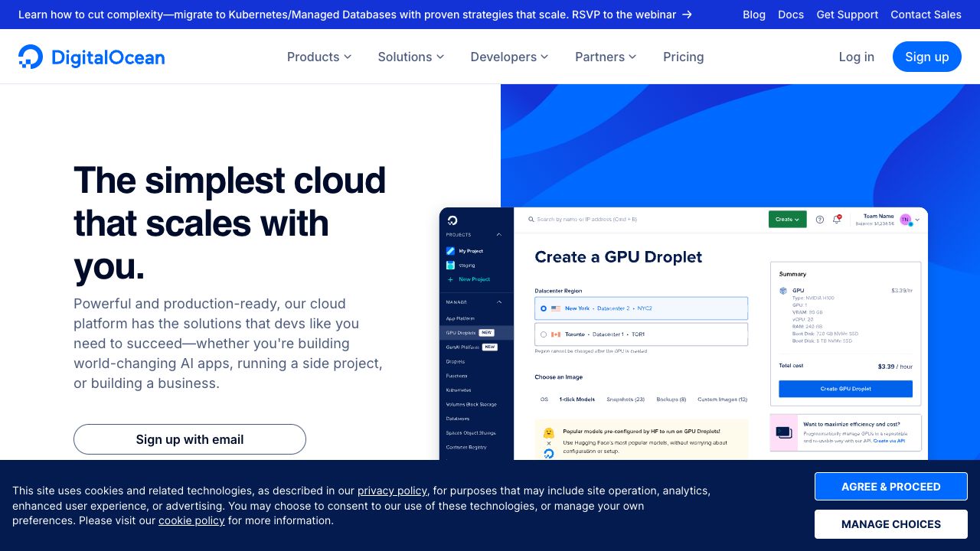This screenshot has height=551, width=980.
Task: Open the notifications bell icon
Action: pyautogui.click(x=837, y=220)
